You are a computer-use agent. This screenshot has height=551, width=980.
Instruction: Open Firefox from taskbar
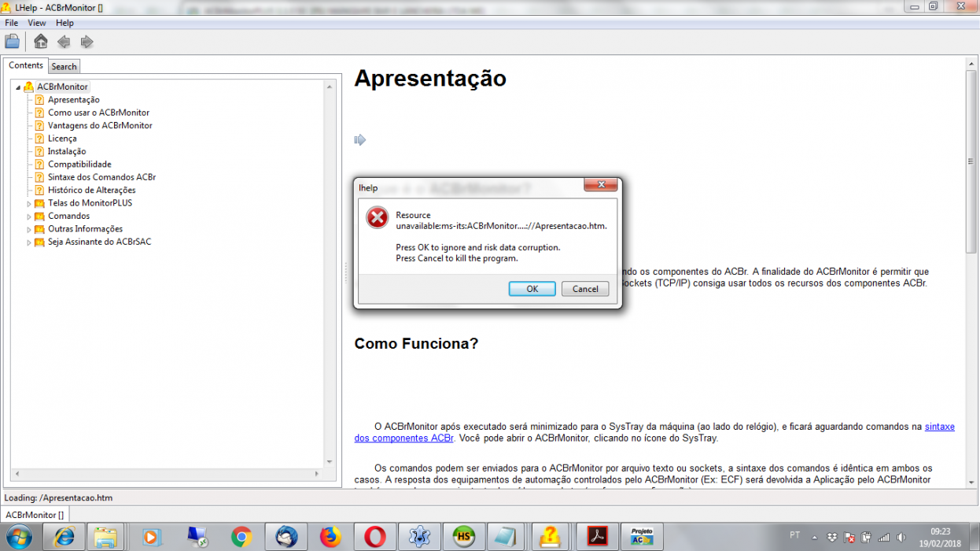(x=331, y=537)
